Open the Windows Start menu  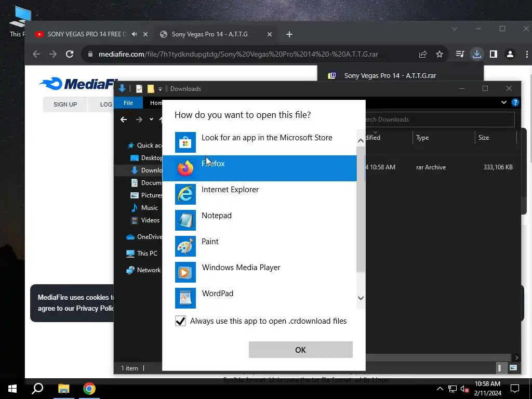pyautogui.click(x=12, y=389)
